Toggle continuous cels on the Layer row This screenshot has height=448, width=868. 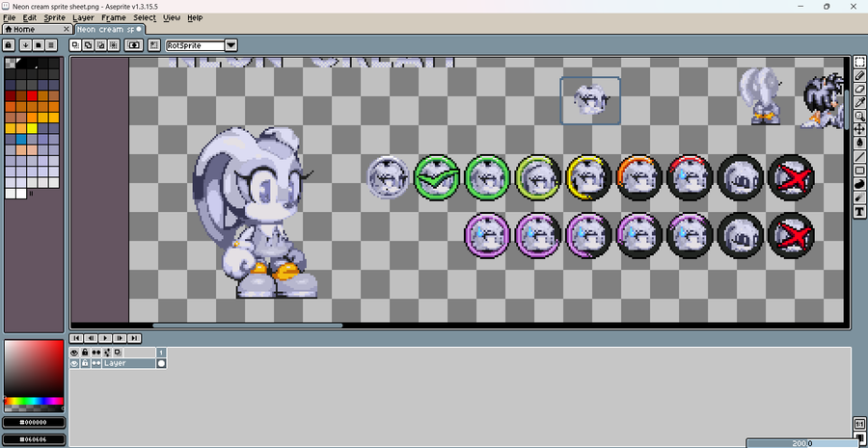click(x=96, y=363)
